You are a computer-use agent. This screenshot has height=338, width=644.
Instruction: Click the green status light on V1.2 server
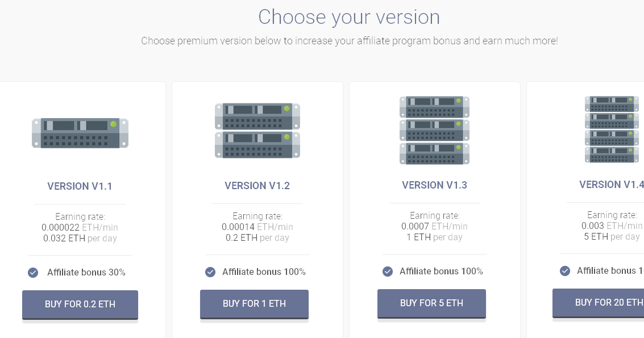pos(288,107)
